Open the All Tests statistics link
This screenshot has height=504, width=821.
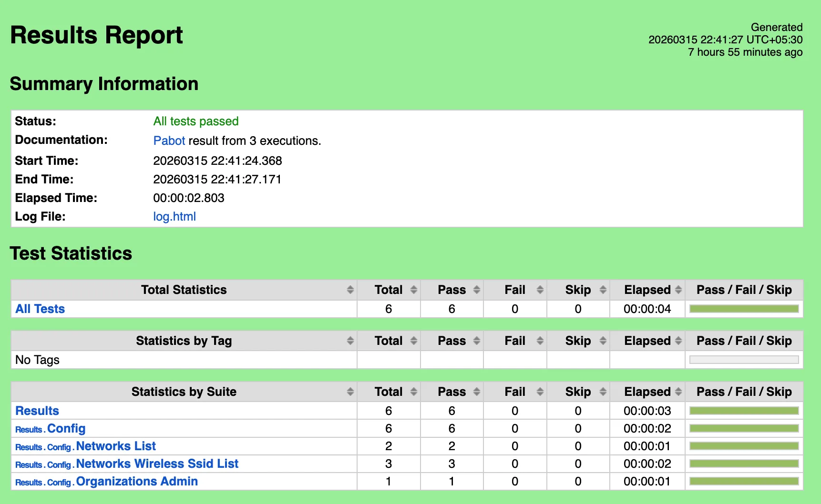(40, 309)
